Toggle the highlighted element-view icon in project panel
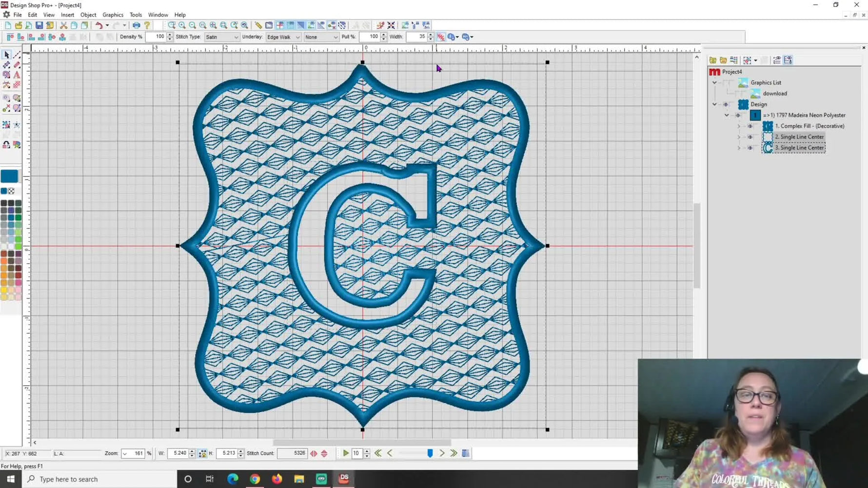Image resolution: width=868 pixels, height=488 pixels. (788, 60)
